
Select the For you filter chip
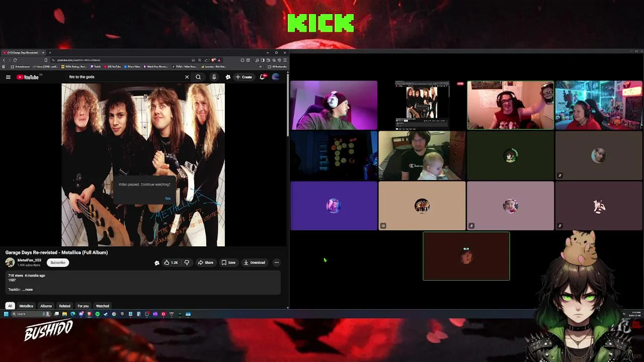point(83,306)
